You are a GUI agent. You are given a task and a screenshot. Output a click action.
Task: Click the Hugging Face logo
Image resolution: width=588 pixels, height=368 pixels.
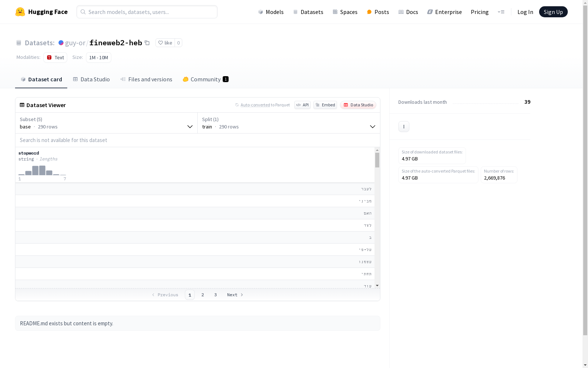pos(41,12)
